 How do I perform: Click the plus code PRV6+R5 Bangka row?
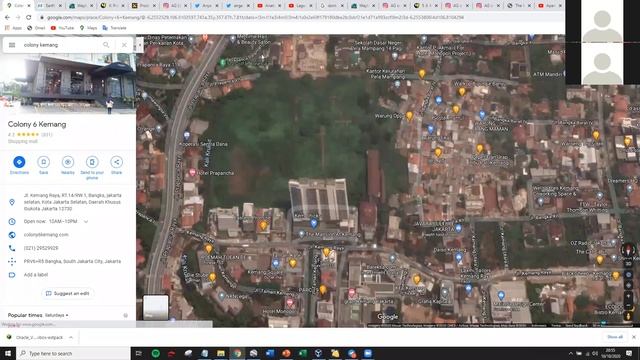click(68, 261)
